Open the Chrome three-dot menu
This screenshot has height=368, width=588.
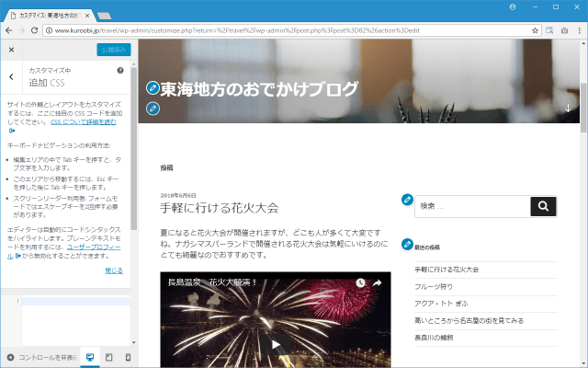580,30
